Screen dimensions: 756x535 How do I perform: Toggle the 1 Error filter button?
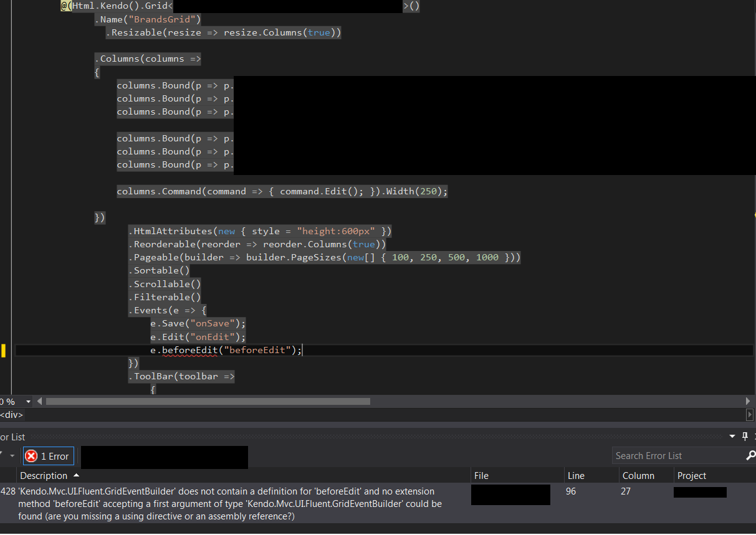tap(48, 457)
